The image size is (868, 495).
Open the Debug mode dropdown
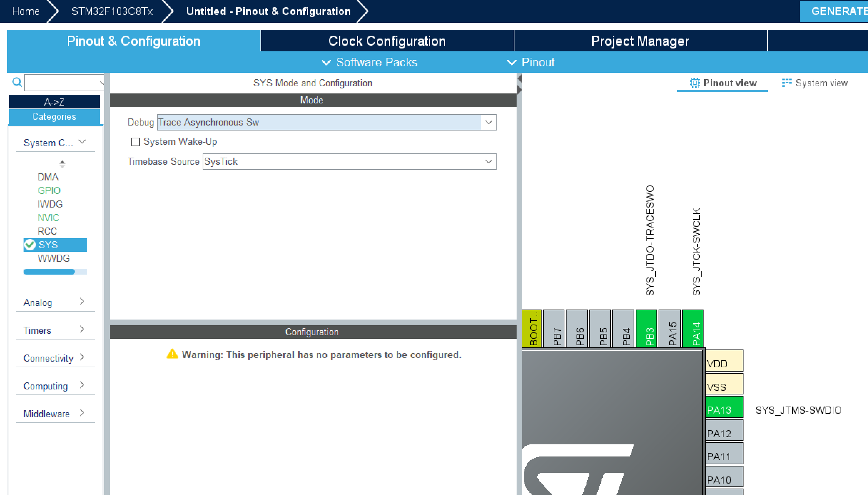(x=488, y=122)
